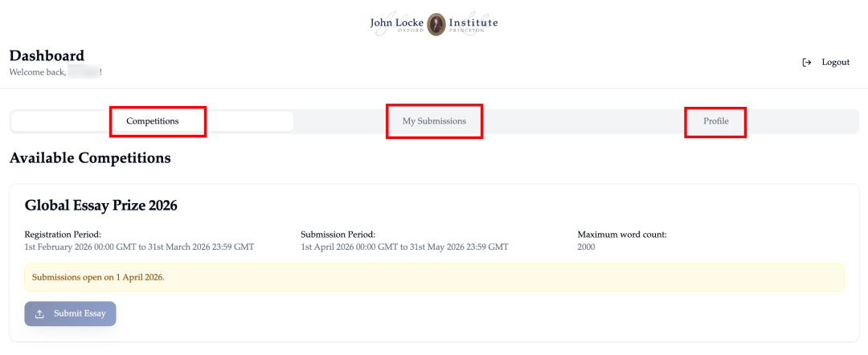Viewport: 868px width, 355px height.
Task: Click the upload icon on Submit Essay
Action: (39, 314)
